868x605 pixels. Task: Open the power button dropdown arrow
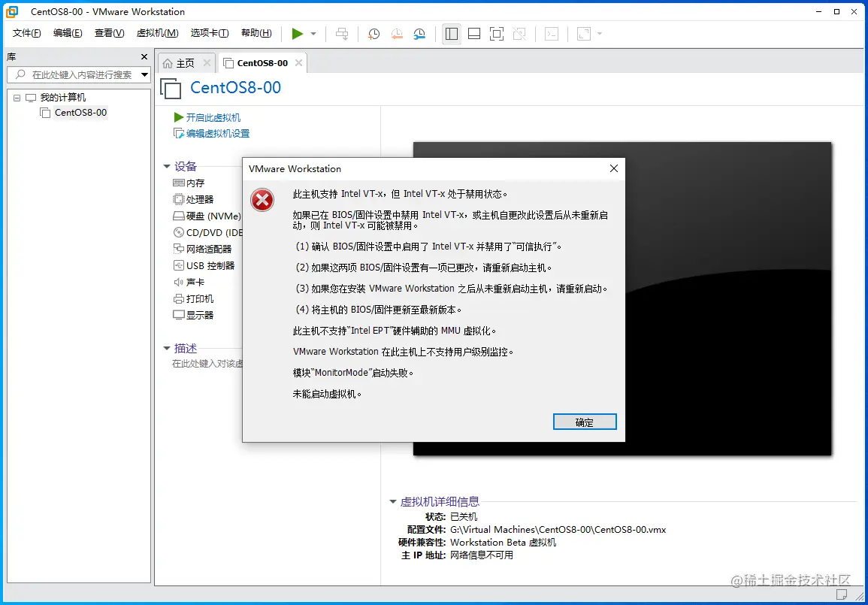pos(311,34)
